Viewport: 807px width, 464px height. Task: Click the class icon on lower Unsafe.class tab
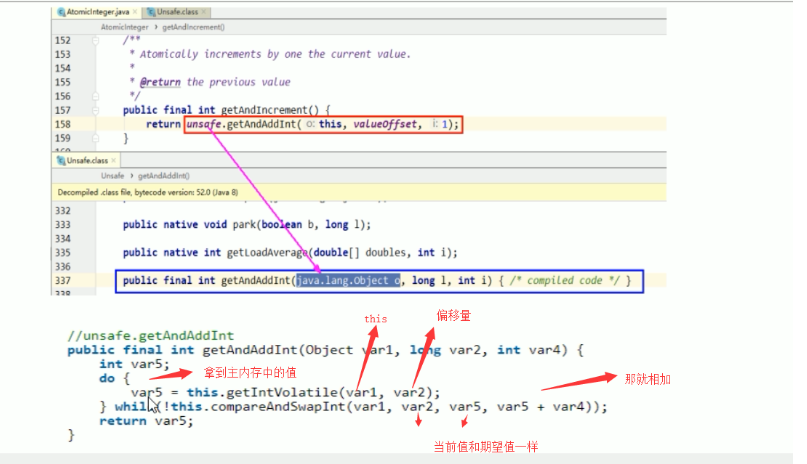(x=59, y=159)
